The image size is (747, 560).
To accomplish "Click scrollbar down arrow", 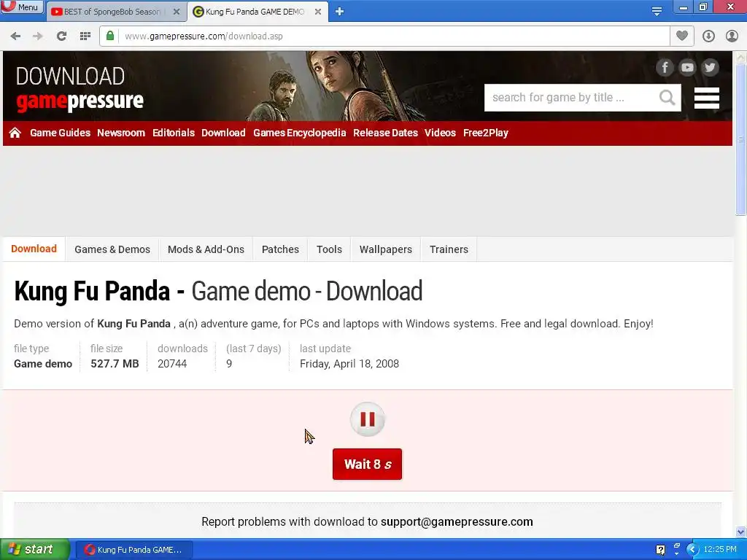I will point(741,532).
